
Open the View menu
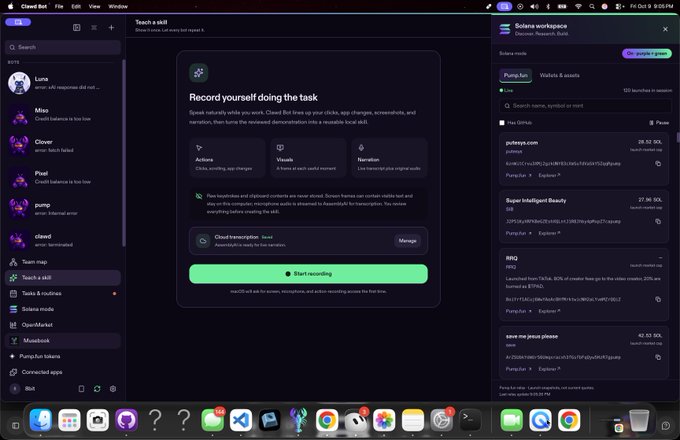[x=95, y=7]
